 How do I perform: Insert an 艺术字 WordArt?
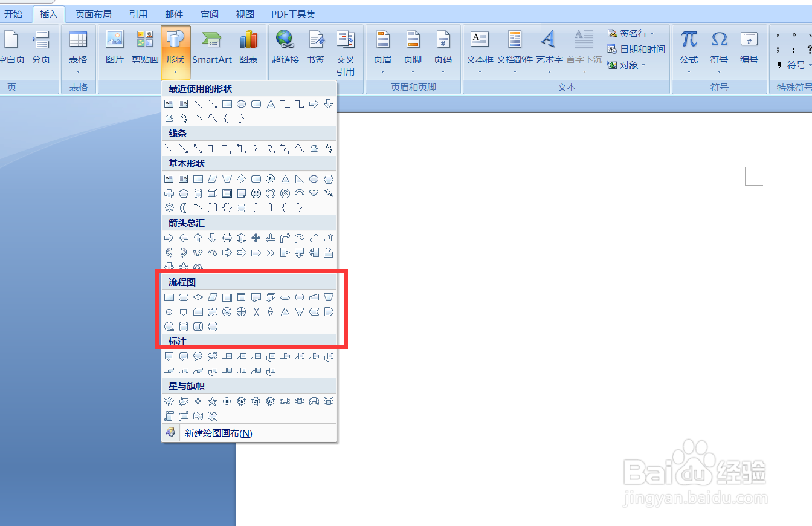click(549, 48)
